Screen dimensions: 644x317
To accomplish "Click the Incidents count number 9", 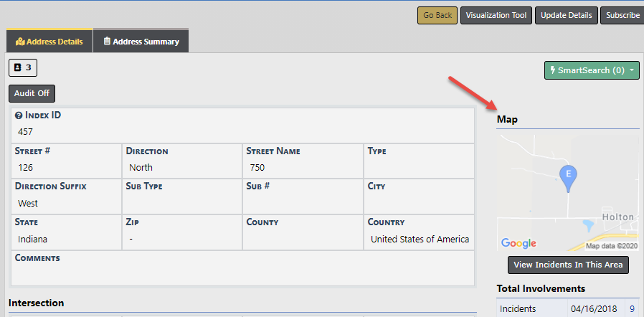I will pyautogui.click(x=632, y=309).
